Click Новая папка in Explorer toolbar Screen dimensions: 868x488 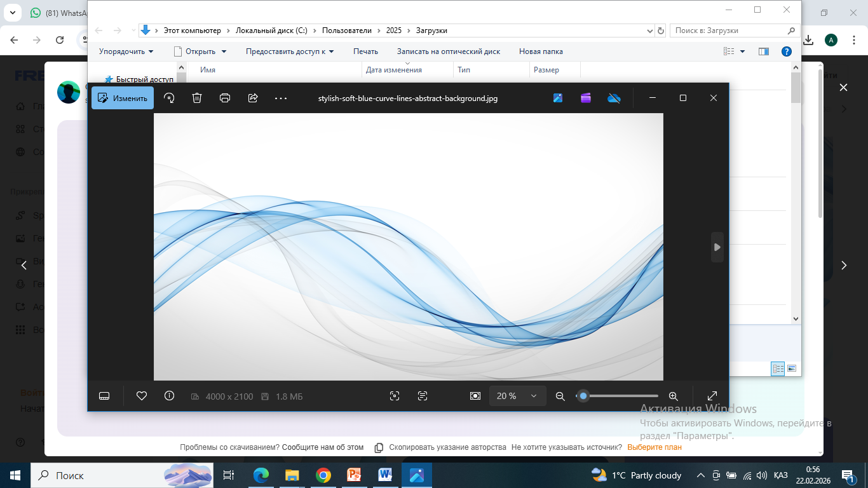[x=541, y=51]
